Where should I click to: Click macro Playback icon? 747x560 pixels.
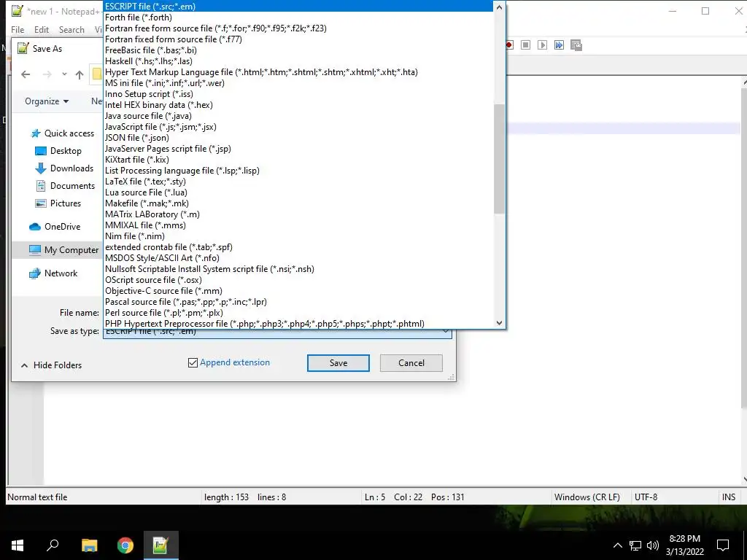coord(542,45)
